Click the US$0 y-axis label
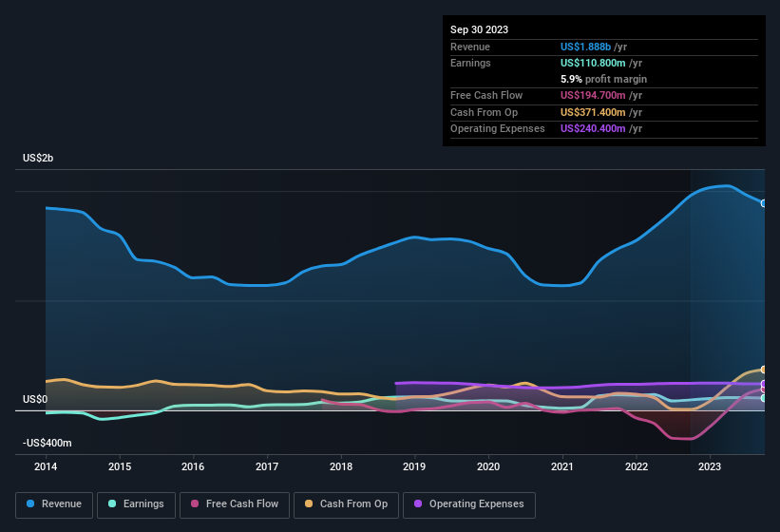Screen dimensions: 780x532 34,399
